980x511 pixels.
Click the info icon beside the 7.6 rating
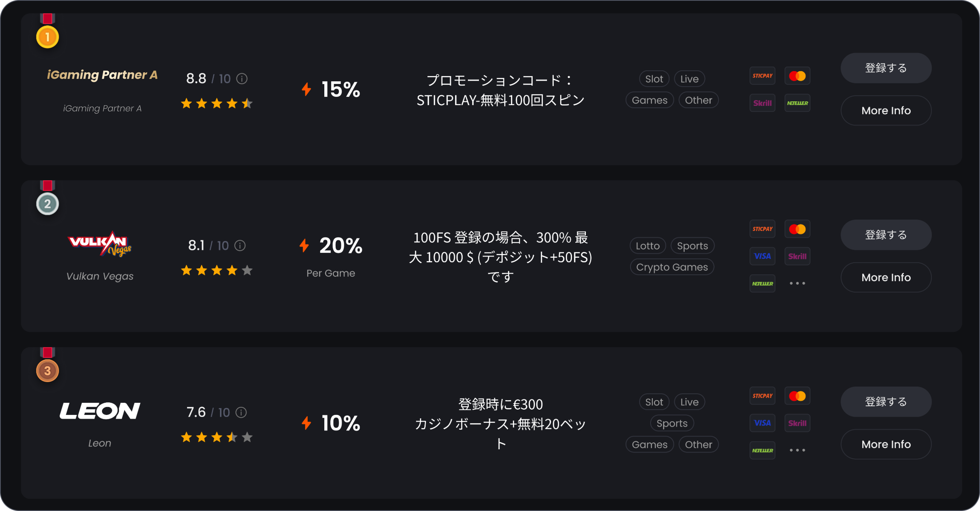click(241, 412)
